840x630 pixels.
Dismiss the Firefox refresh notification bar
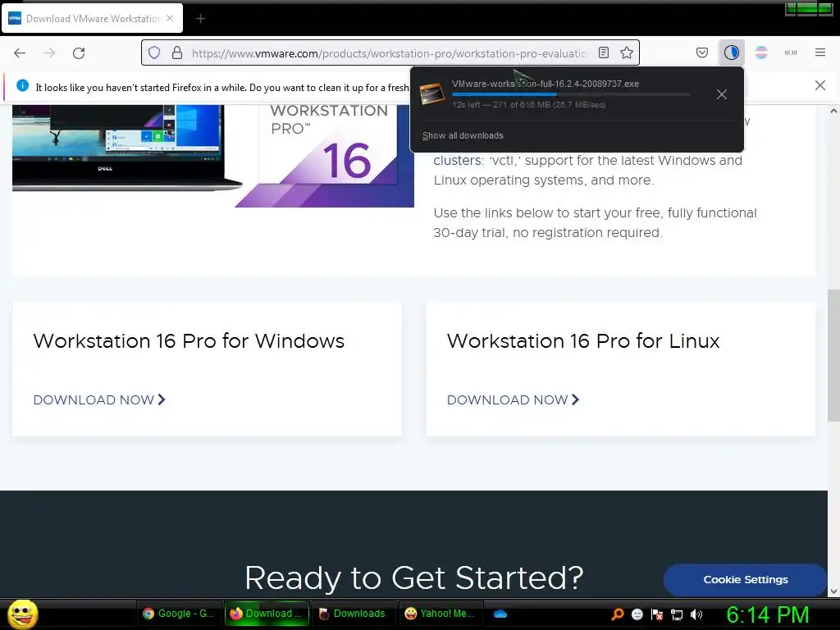pos(820,85)
